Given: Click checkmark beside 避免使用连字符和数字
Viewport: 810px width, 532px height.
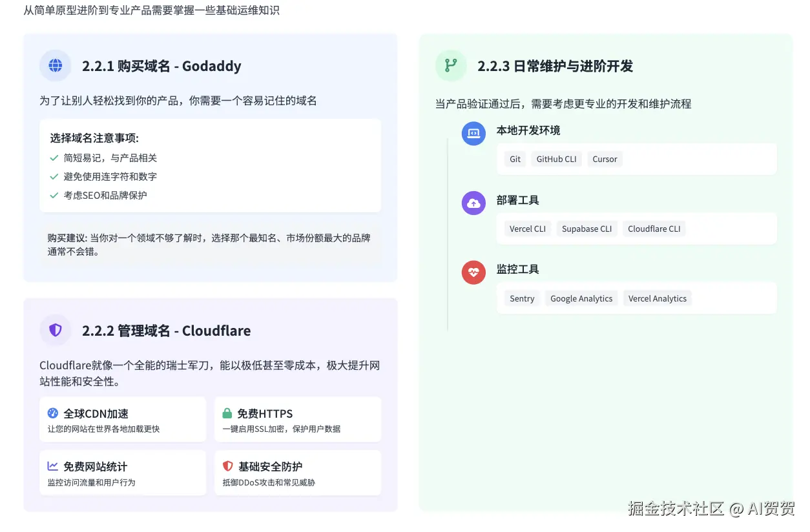Looking at the screenshot, I should coord(54,176).
